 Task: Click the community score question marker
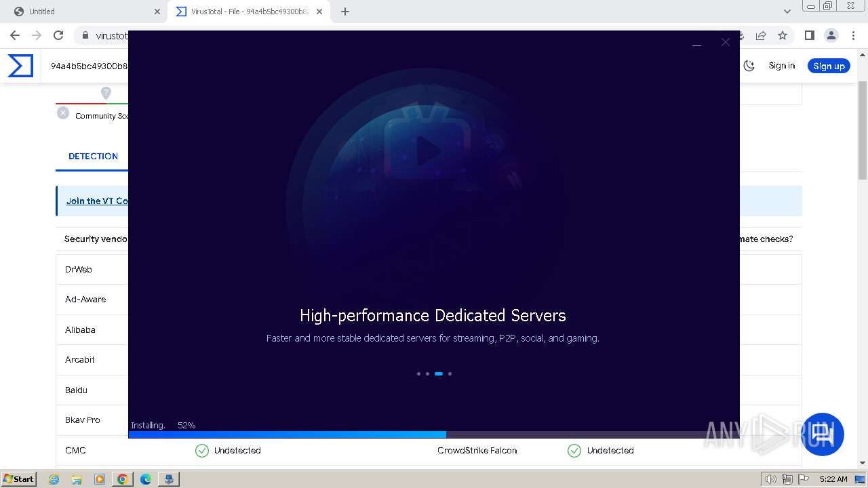coord(106,93)
